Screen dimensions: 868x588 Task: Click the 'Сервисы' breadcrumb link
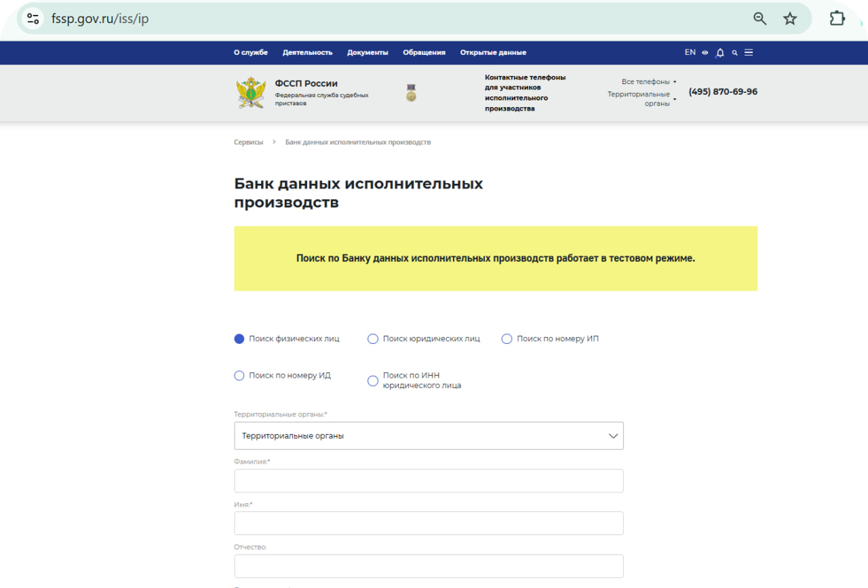tap(248, 142)
